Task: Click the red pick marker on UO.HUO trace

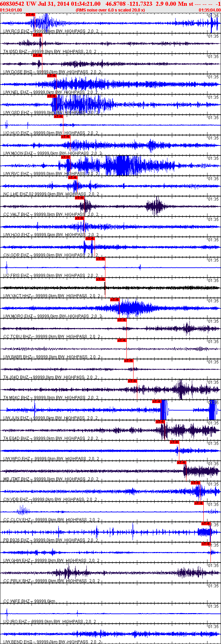Action: pyautogui.click(x=59, y=116)
